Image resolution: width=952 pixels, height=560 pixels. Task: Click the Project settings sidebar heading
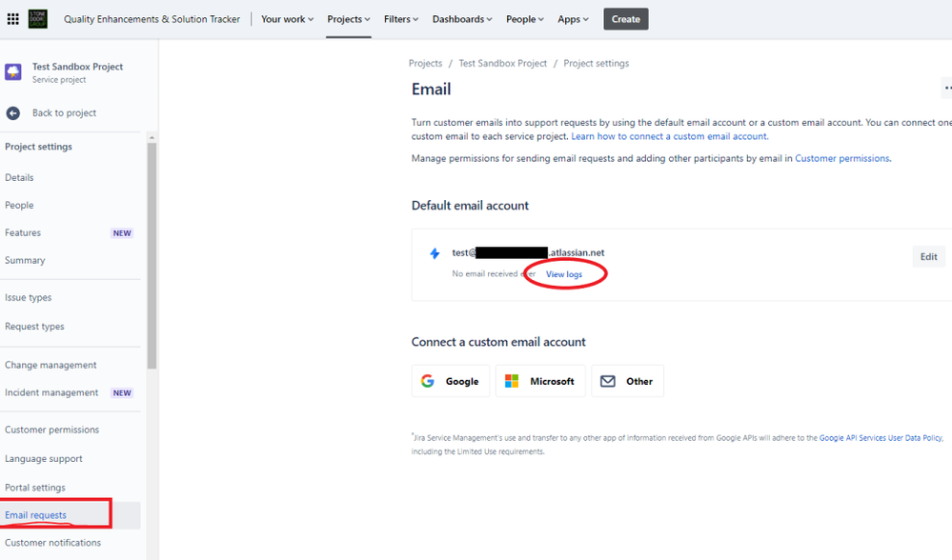[38, 147]
